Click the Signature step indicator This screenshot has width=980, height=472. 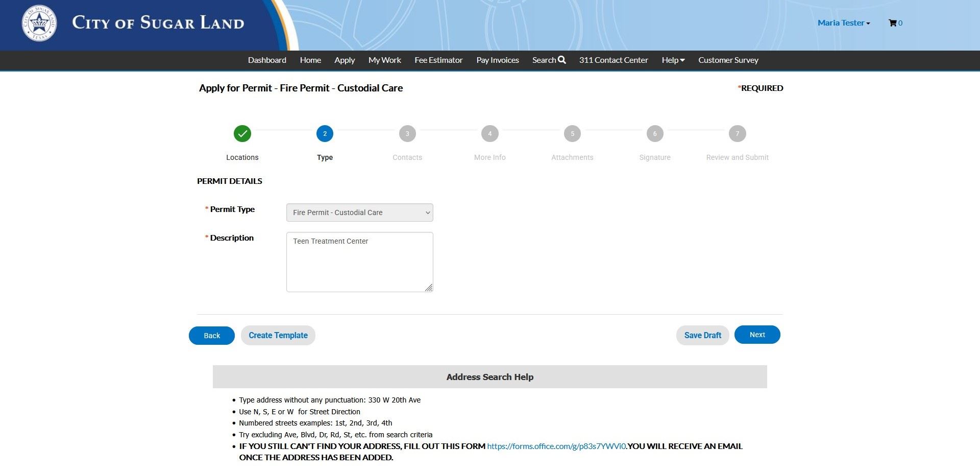tap(655, 133)
